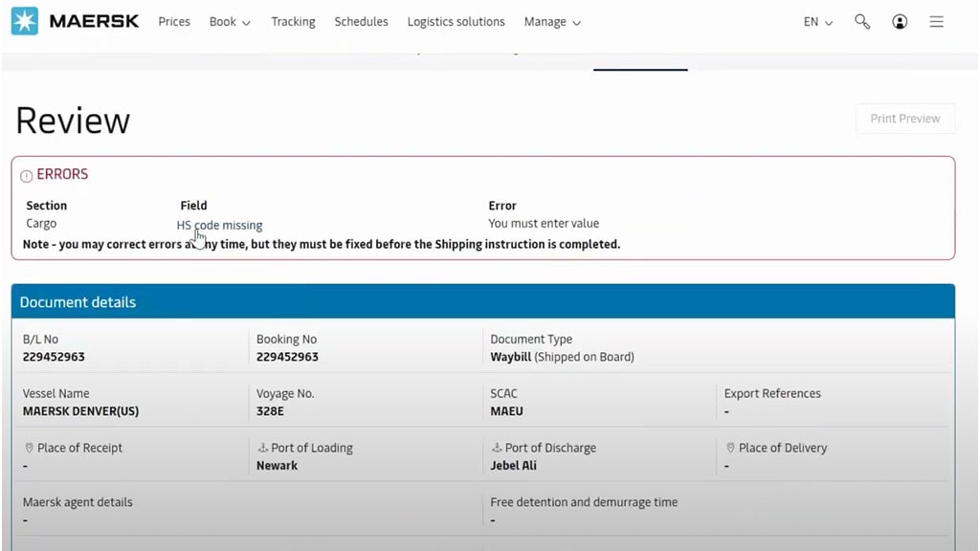Viewport: 980px width, 551px height.
Task: Select the Schedules menu item
Action: [361, 21]
